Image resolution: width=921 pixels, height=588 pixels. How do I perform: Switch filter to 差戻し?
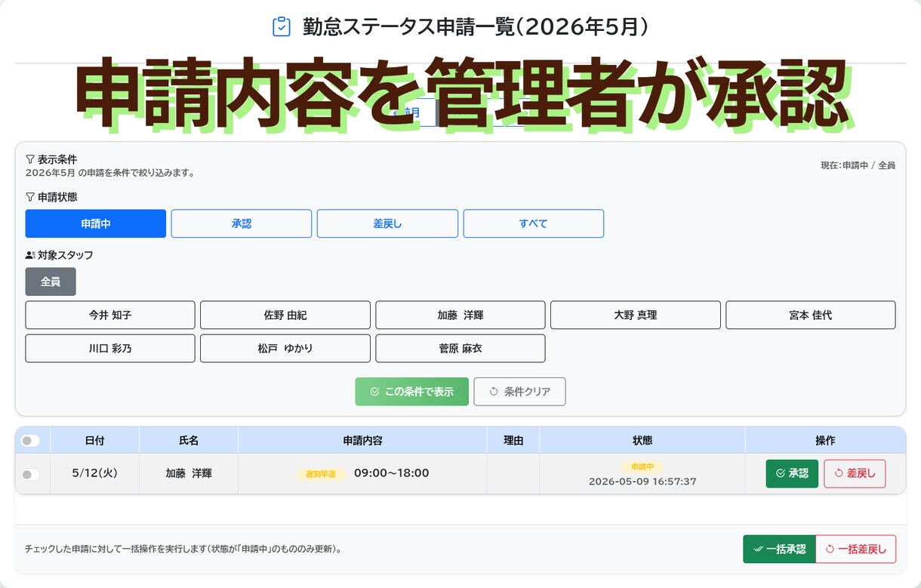tap(387, 223)
